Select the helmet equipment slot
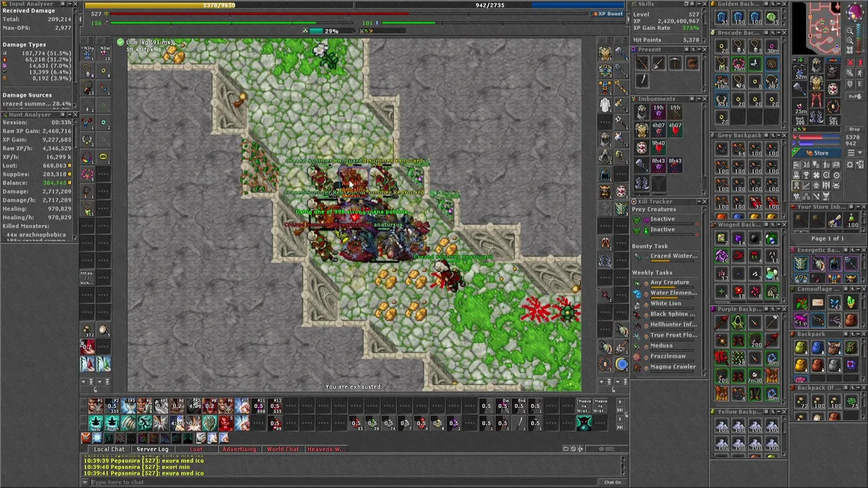This screenshot has width=868, height=488. point(816,65)
